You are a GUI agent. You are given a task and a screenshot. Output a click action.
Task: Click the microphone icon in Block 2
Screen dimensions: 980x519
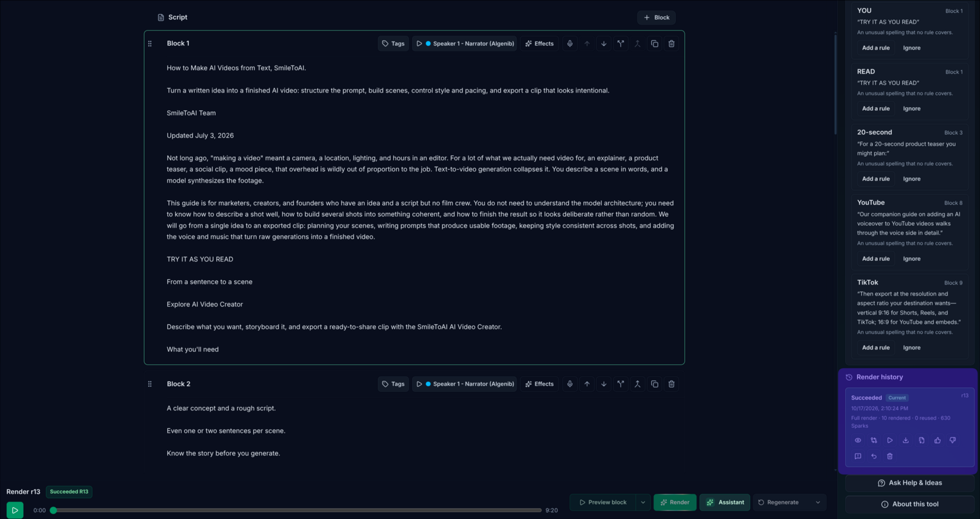570,384
